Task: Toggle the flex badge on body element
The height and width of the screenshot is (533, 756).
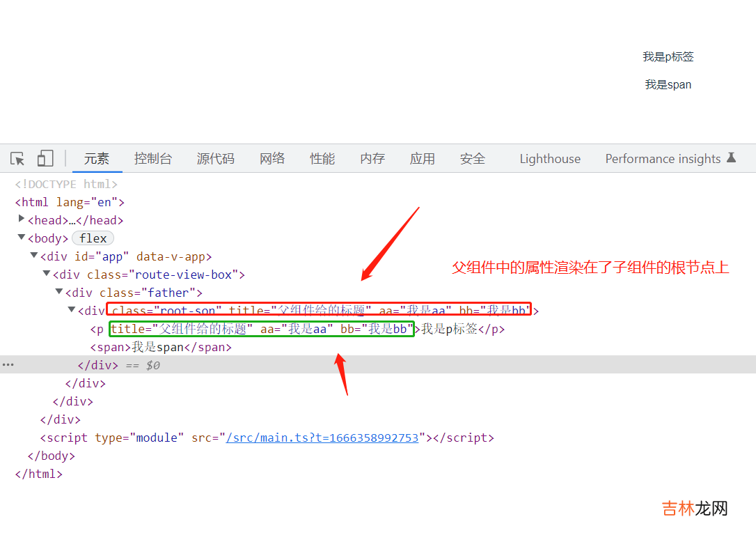Action: (x=93, y=238)
